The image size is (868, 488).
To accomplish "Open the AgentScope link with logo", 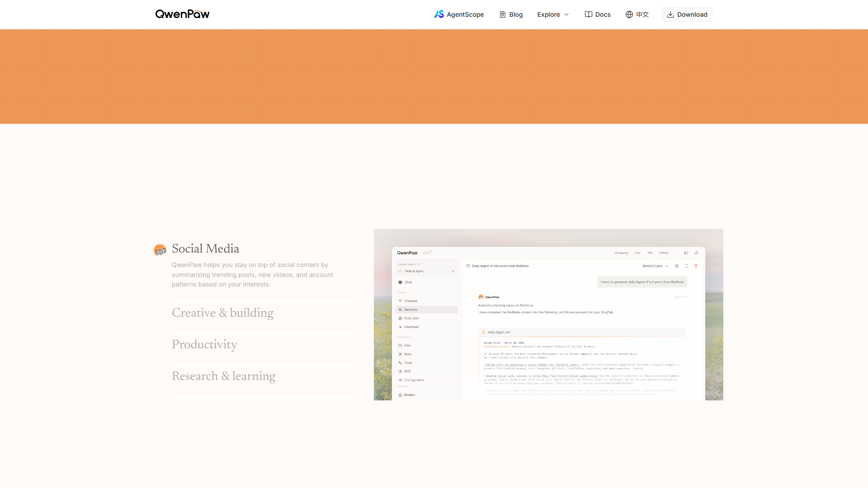I will 459,14.
